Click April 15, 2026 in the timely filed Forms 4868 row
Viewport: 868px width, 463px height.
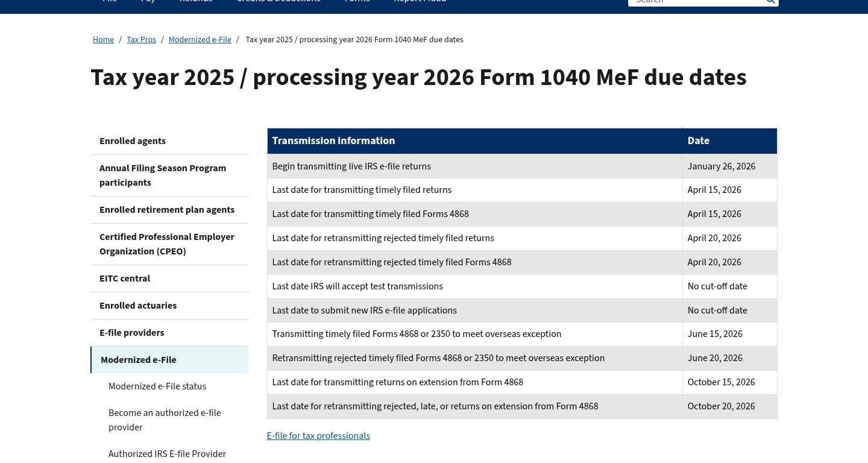tap(730, 215)
